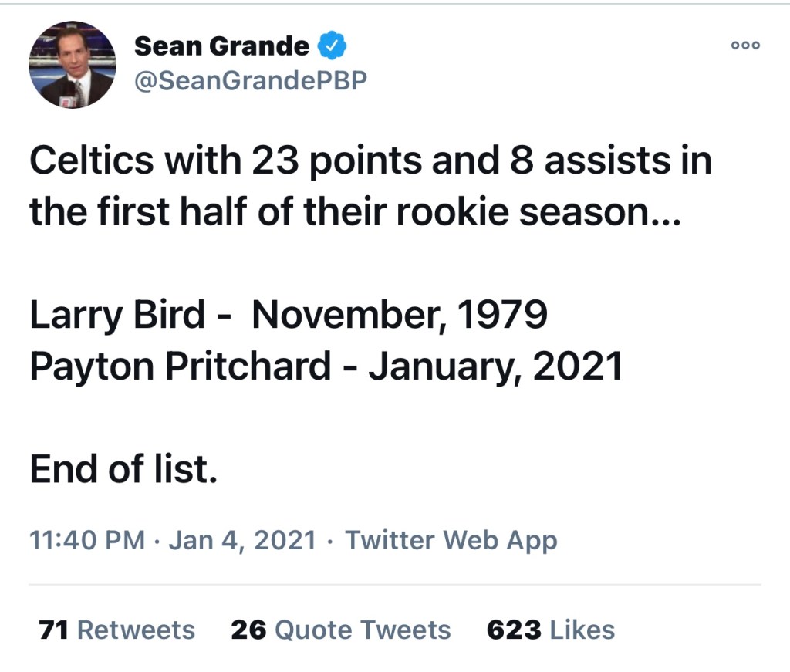Open the 26 Quote Tweets list

[x=340, y=630]
